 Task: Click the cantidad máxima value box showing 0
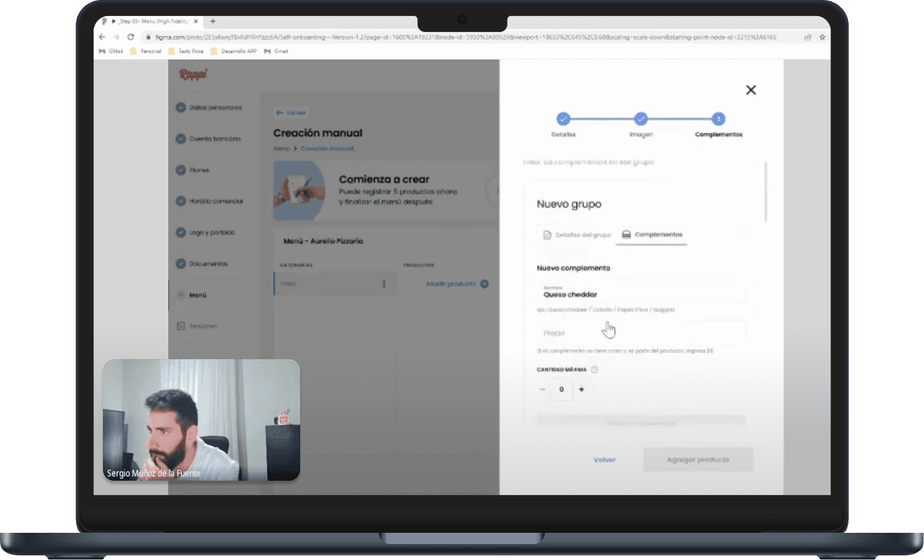pyautogui.click(x=561, y=389)
